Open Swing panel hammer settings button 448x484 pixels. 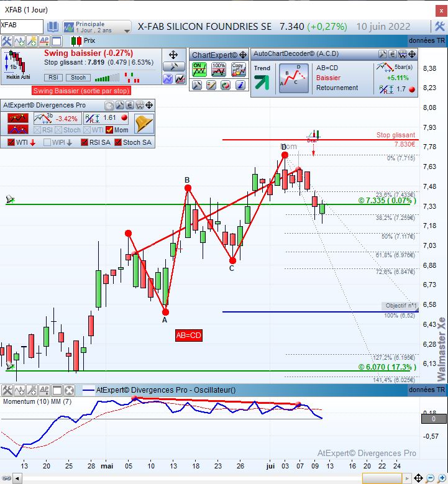pyautogui.click(x=174, y=66)
